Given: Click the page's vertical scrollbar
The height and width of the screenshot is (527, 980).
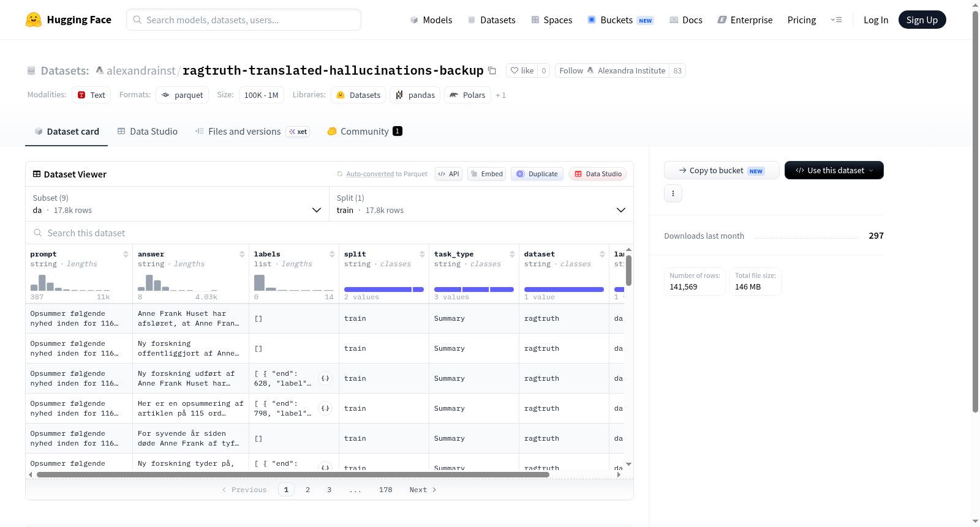Looking at the screenshot, I should coord(975,212).
